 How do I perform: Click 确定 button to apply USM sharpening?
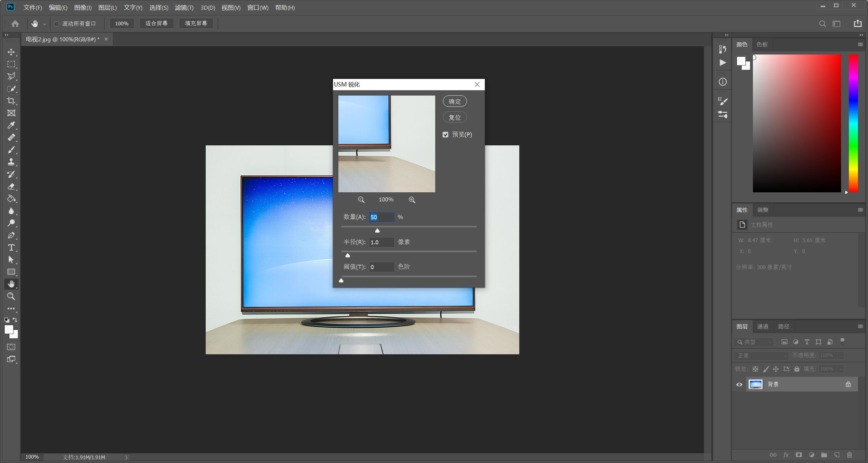click(456, 101)
